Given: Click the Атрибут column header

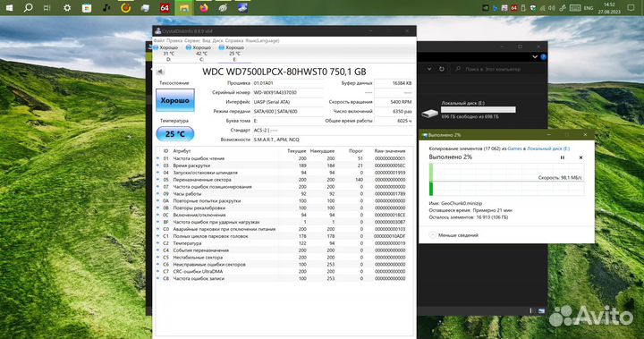Looking at the screenshot, I should coord(182,151).
